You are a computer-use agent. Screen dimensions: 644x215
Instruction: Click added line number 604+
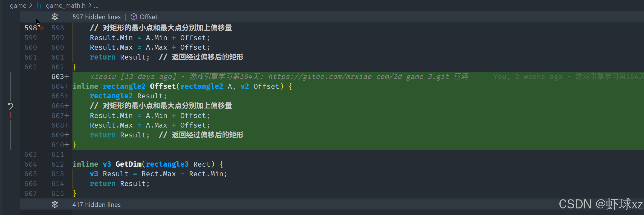click(60, 86)
